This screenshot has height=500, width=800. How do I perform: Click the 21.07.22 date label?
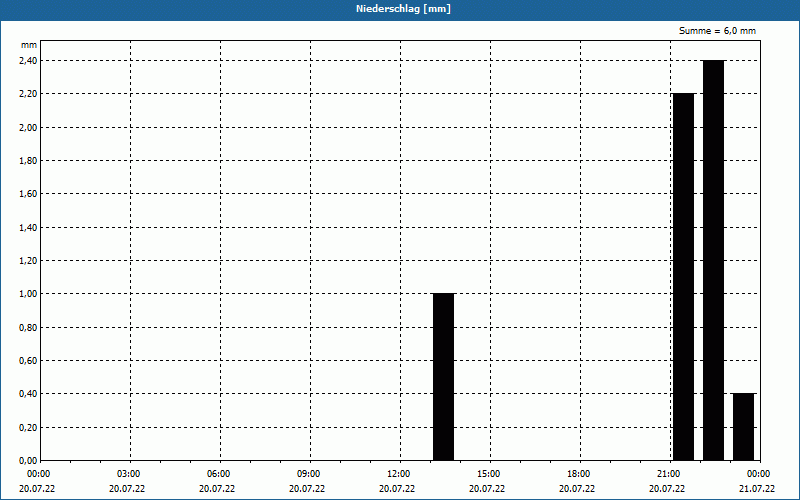point(757,489)
